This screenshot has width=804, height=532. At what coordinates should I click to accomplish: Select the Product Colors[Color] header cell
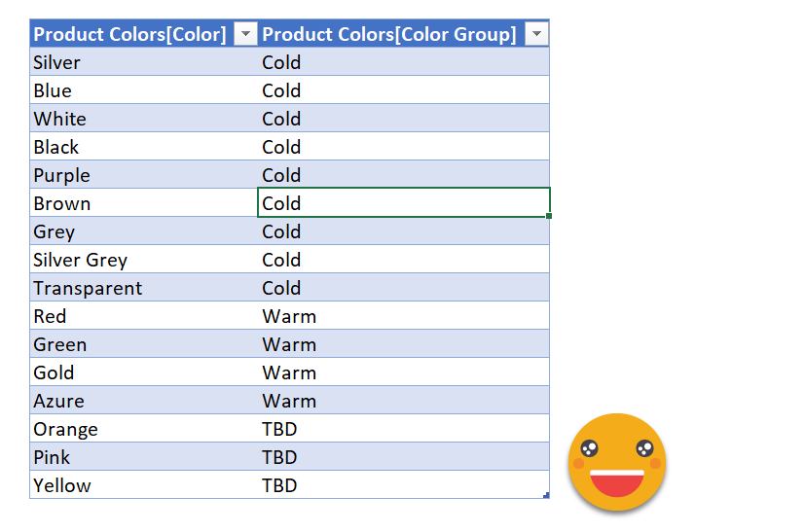coord(130,35)
